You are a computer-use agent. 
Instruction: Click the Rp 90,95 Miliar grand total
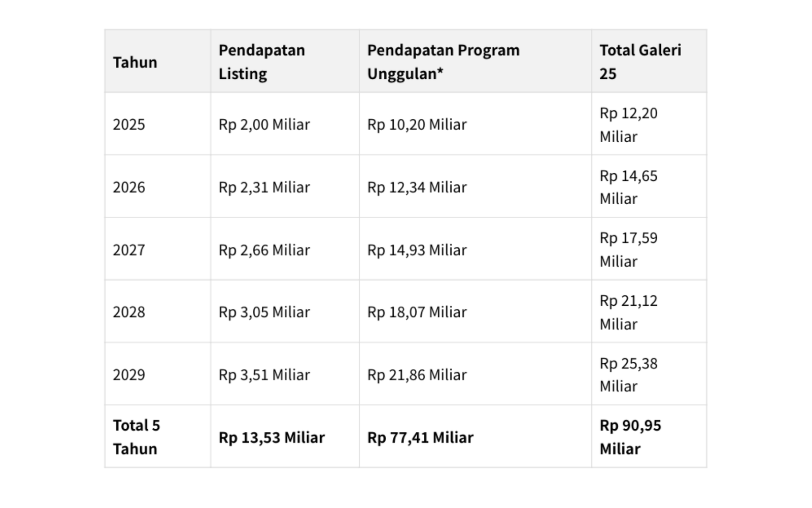630,437
